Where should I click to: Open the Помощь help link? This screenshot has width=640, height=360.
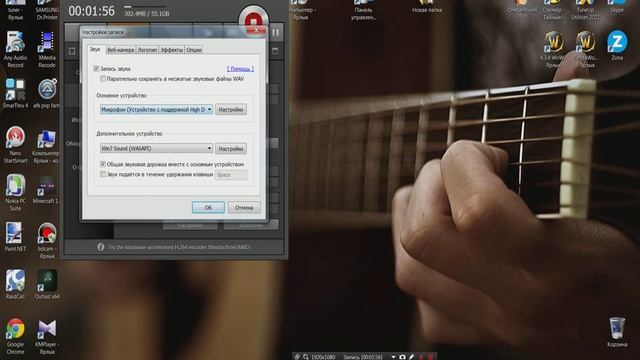tap(240, 69)
